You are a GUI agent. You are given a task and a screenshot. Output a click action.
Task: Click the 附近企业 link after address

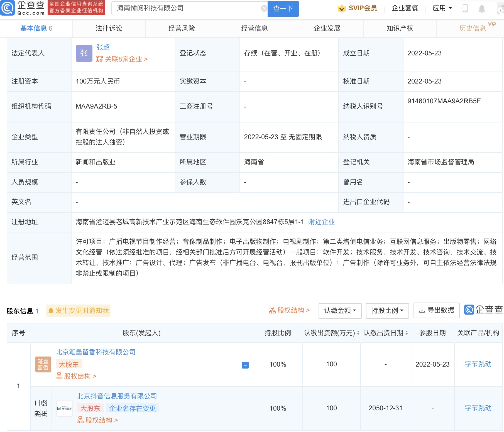[x=321, y=222]
